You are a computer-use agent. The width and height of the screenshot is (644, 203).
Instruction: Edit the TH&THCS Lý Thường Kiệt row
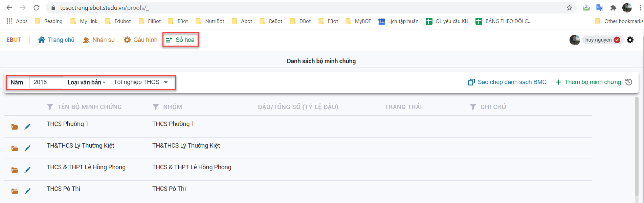click(27, 148)
